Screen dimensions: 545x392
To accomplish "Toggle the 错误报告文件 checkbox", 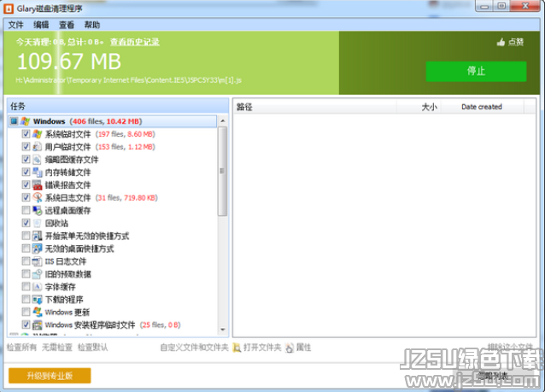I will 26,184.
